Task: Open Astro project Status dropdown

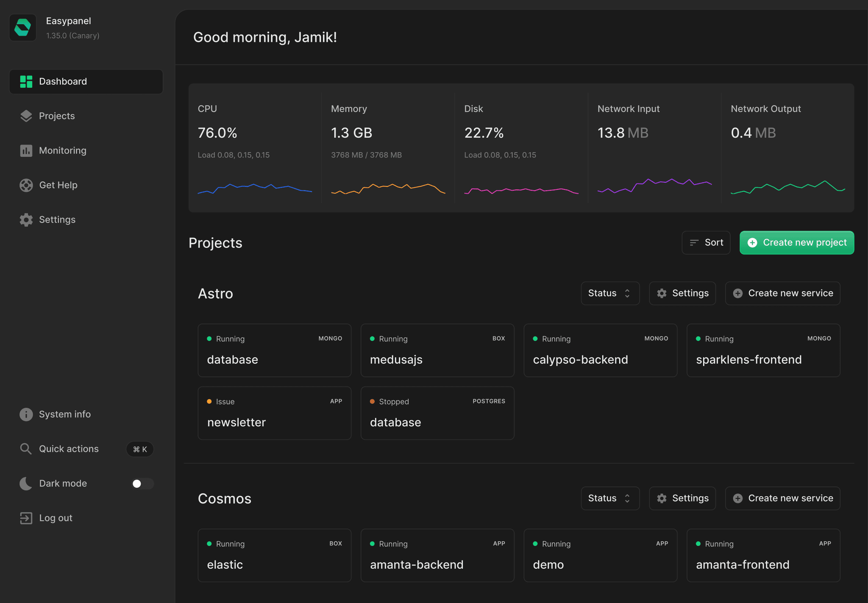Action: pyautogui.click(x=609, y=293)
